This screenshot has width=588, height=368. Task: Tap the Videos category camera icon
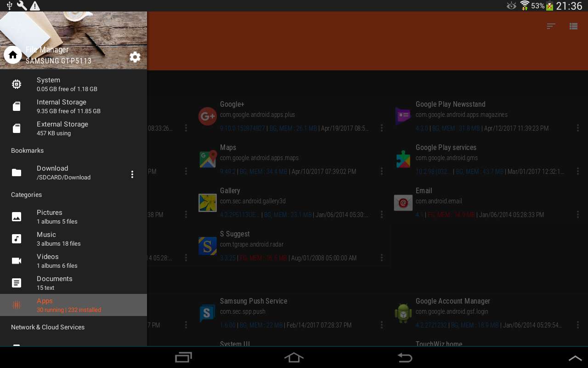click(x=17, y=261)
